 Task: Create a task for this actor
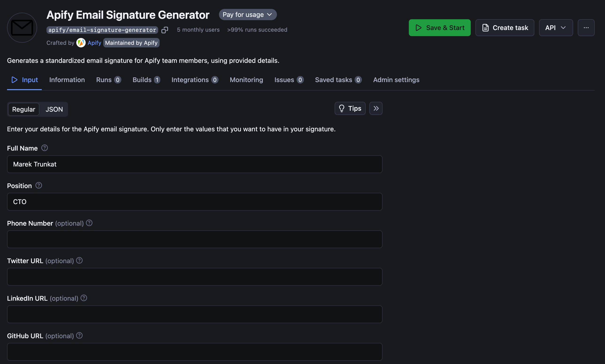[x=505, y=27]
